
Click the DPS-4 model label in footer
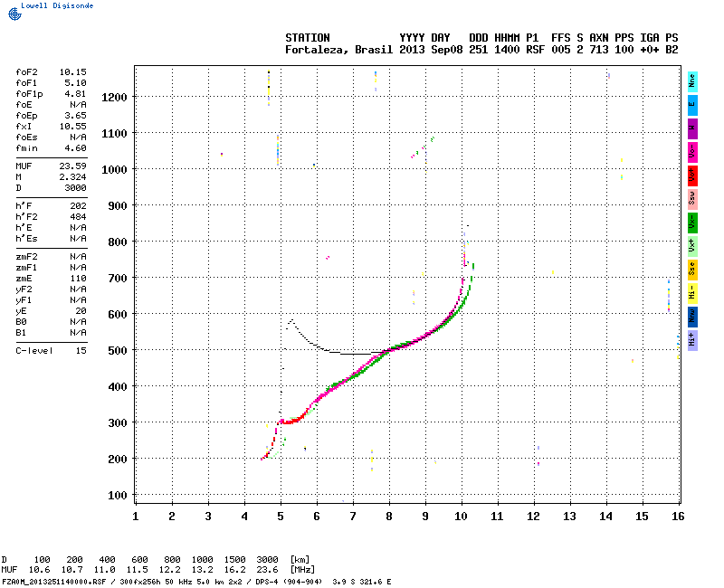pyautogui.click(x=264, y=582)
